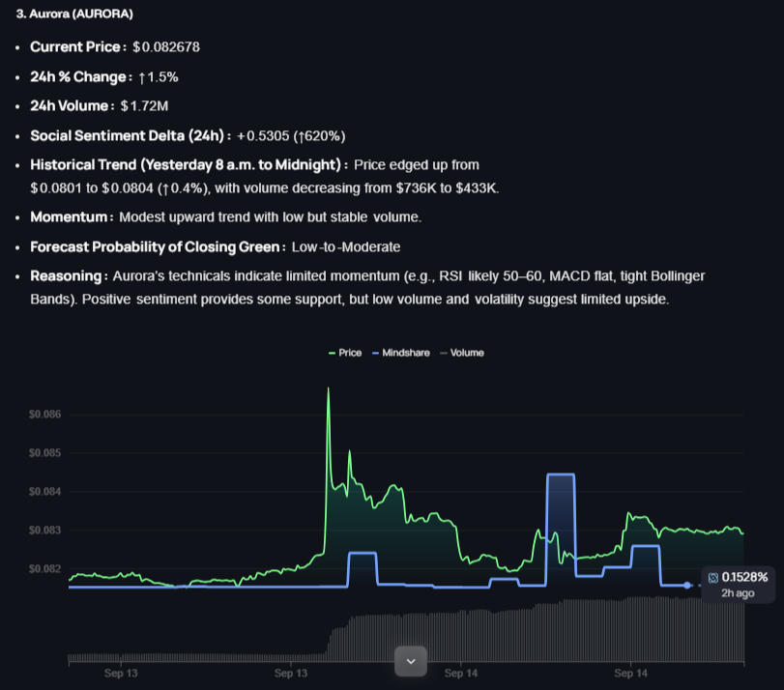Click the current price value $0.082678

point(166,47)
